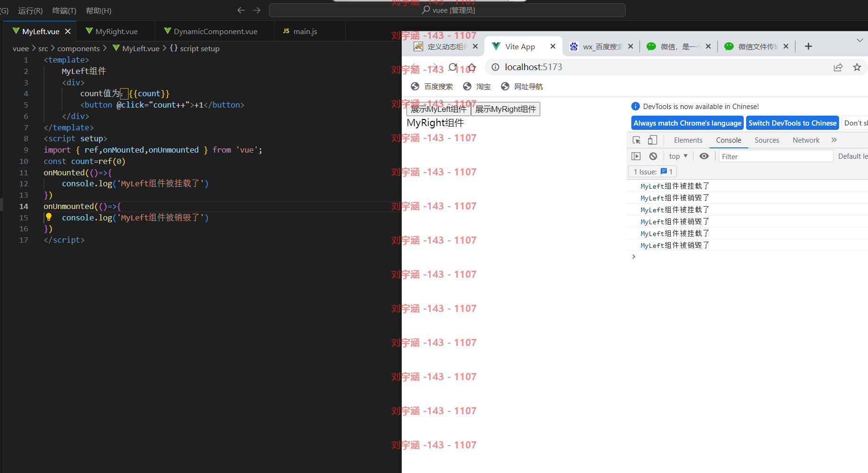Open the 'top' JavaScript context dropdown
The height and width of the screenshot is (473, 868).
pyautogui.click(x=678, y=156)
